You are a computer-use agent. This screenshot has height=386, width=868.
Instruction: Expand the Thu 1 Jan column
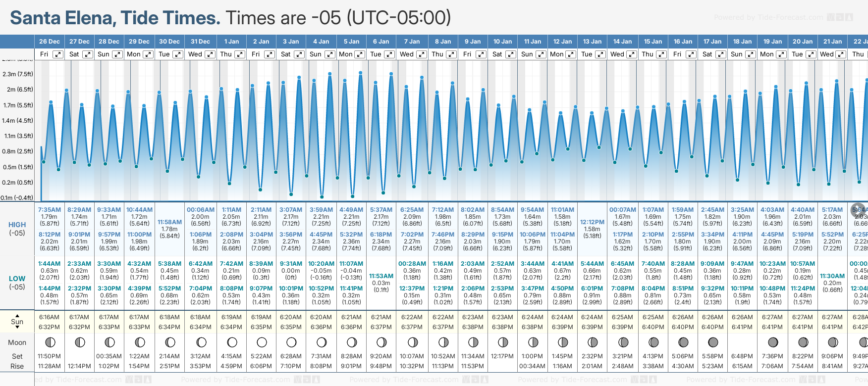240,54
